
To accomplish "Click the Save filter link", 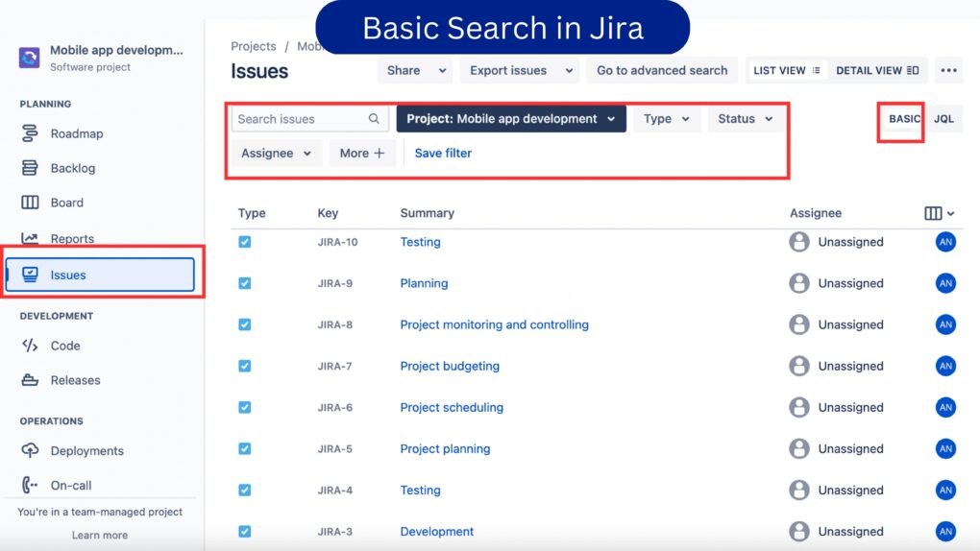I will point(443,153).
